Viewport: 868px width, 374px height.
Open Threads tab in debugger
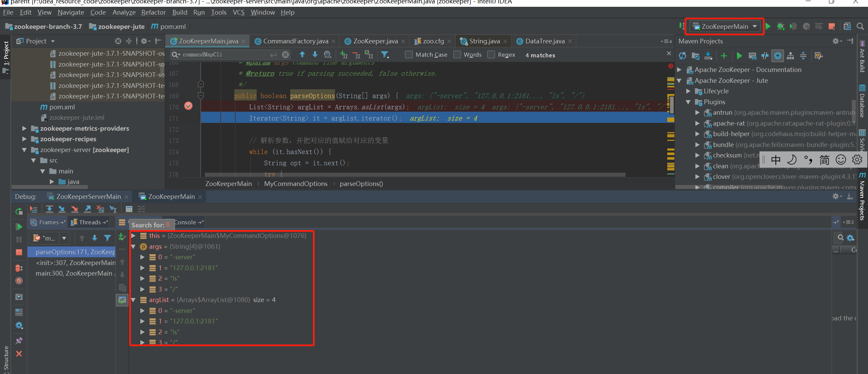tap(90, 222)
